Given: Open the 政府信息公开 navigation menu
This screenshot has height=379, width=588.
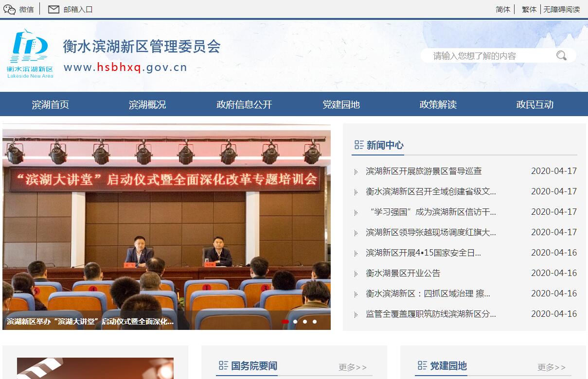Looking at the screenshot, I should pos(244,104).
